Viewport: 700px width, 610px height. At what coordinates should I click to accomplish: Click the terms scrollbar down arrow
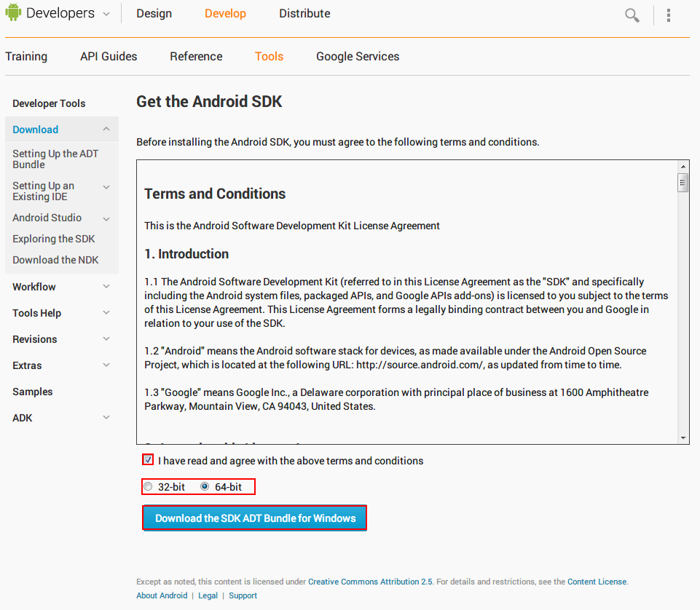coord(683,437)
